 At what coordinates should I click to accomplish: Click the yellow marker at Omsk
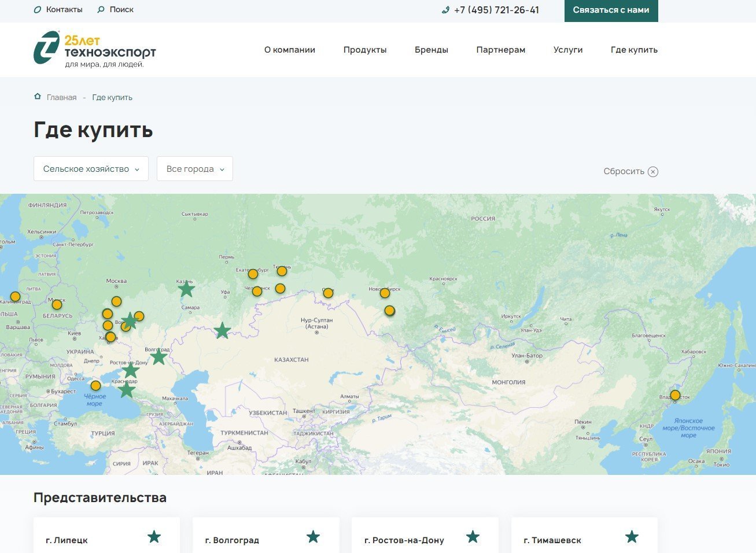click(328, 293)
